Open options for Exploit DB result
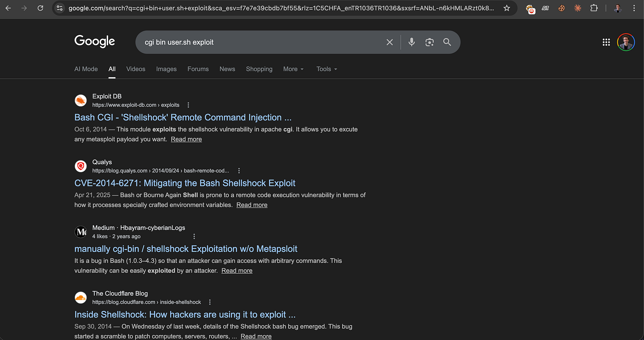644x340 pixels. (188, 105)
